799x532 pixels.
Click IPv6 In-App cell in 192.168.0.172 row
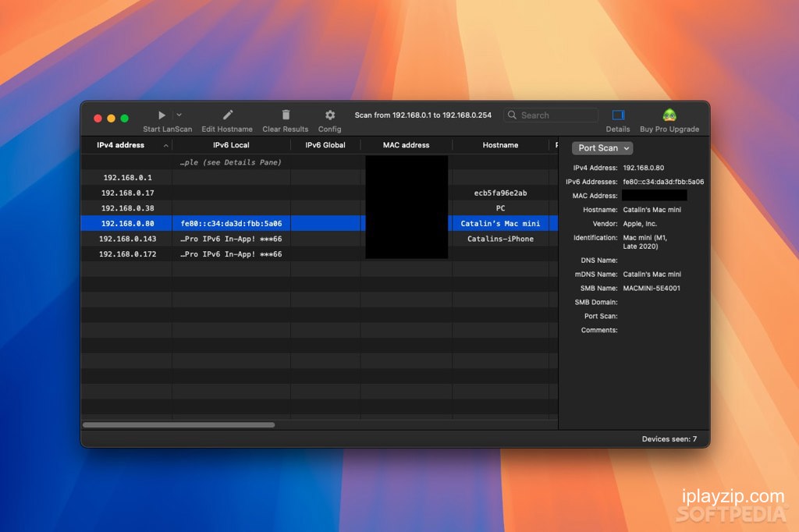[231, 254]
